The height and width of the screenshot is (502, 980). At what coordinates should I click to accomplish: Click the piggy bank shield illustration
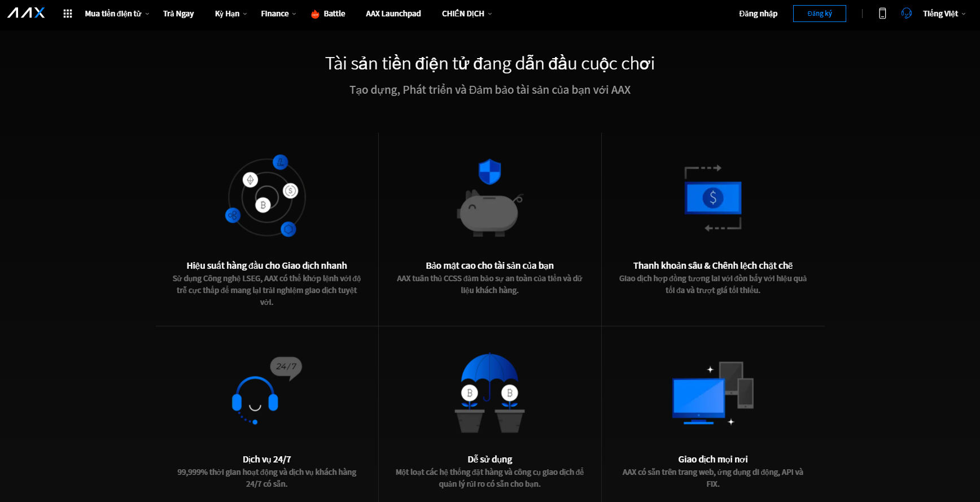[490, 197]
